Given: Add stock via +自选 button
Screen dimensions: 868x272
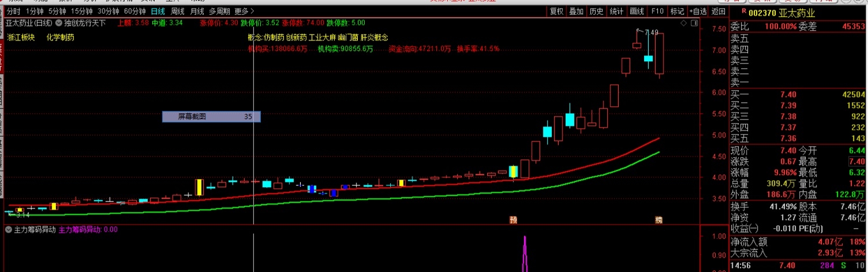Looking at the screenshot, I should 697,11.
